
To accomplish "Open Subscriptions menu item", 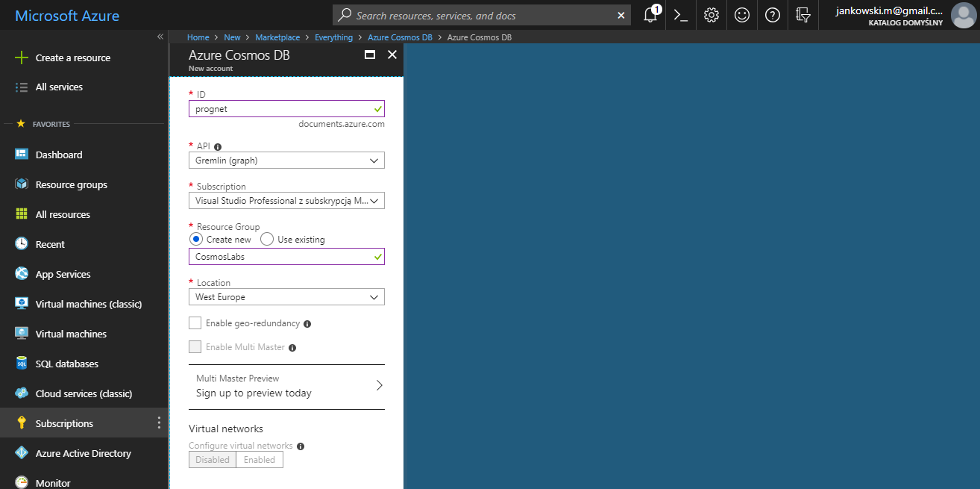I will point(84,423).
